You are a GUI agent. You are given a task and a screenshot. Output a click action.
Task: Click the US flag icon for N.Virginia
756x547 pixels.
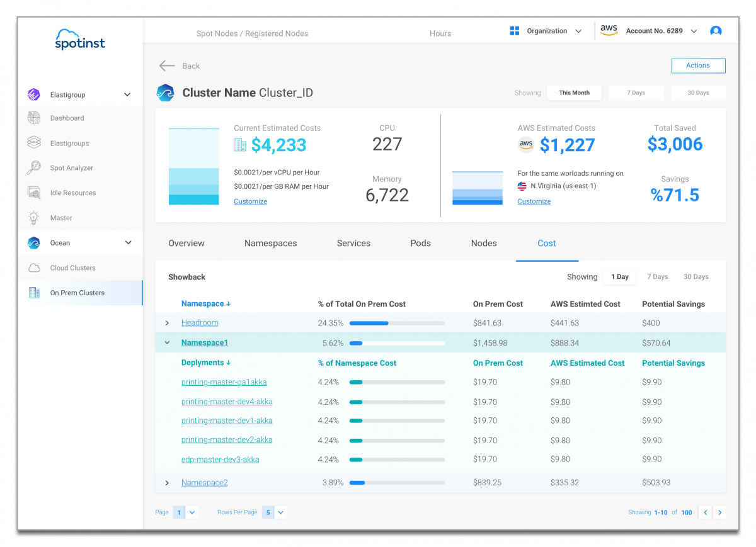click(522, 186)
